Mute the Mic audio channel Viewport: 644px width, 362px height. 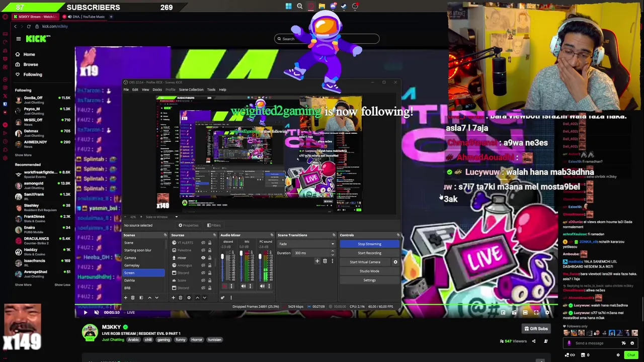(244, 286)
